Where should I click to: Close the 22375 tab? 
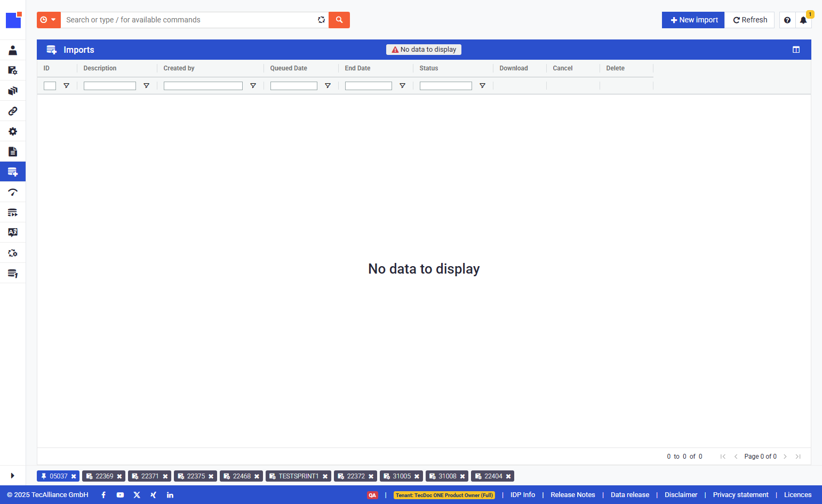tap(211, 476)
